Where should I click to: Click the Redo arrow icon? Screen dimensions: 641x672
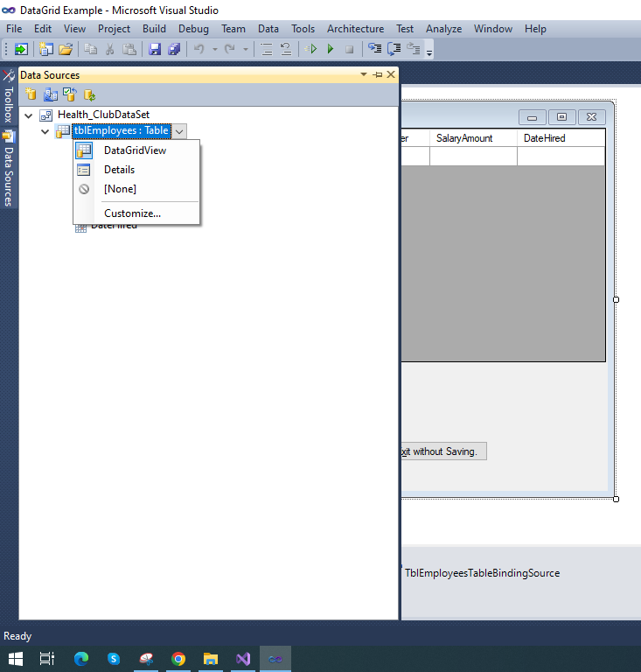click(x=230, y=49)
